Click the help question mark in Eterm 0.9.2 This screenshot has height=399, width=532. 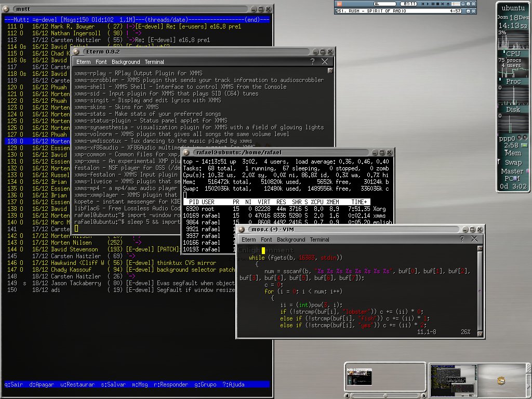pos(312,61)
